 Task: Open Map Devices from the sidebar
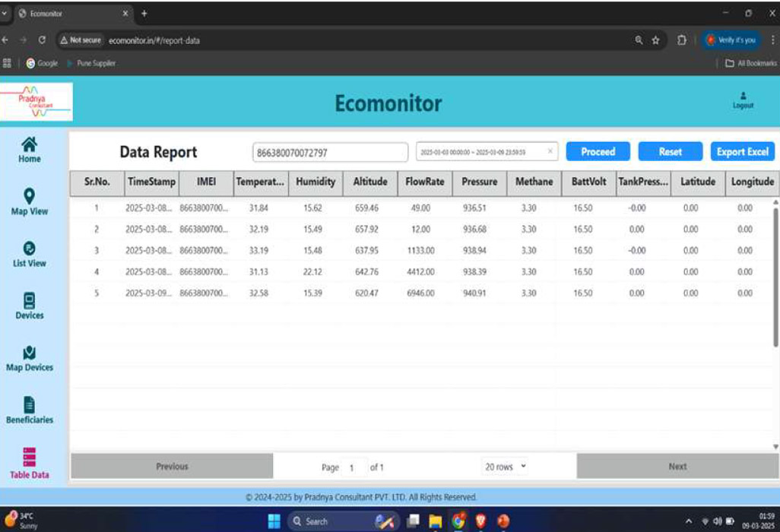point(30,353)
